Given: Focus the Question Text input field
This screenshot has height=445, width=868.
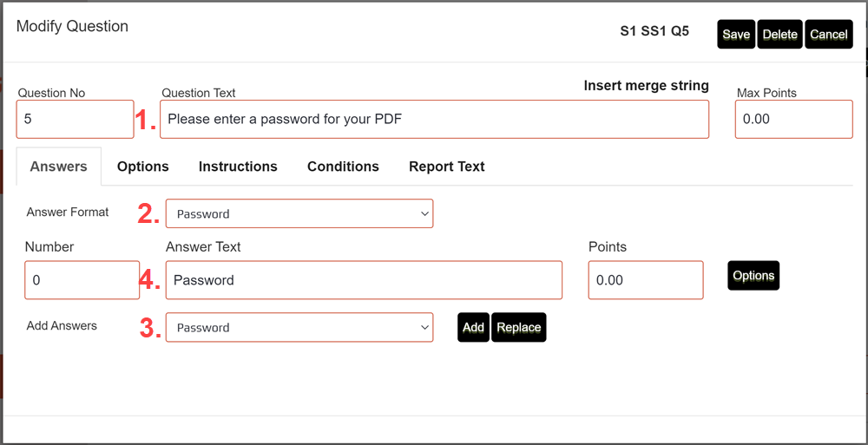Looking at the screenshot, I should (434, 120).
